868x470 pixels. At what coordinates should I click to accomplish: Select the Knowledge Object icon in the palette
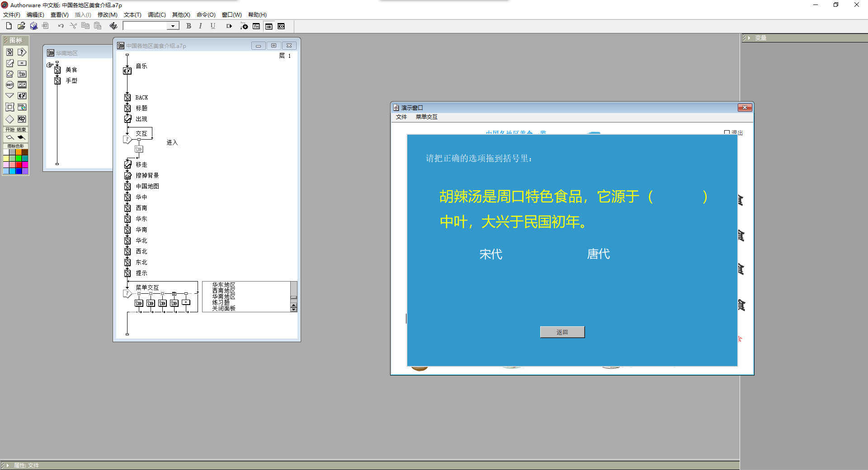[22, 119]
